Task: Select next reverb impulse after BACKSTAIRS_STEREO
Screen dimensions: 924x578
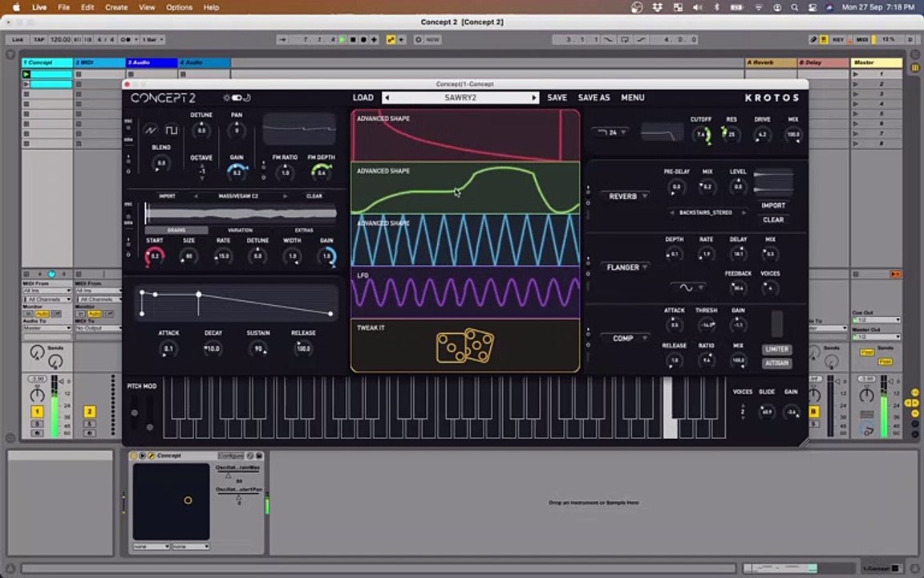Action: click(744, 212)
